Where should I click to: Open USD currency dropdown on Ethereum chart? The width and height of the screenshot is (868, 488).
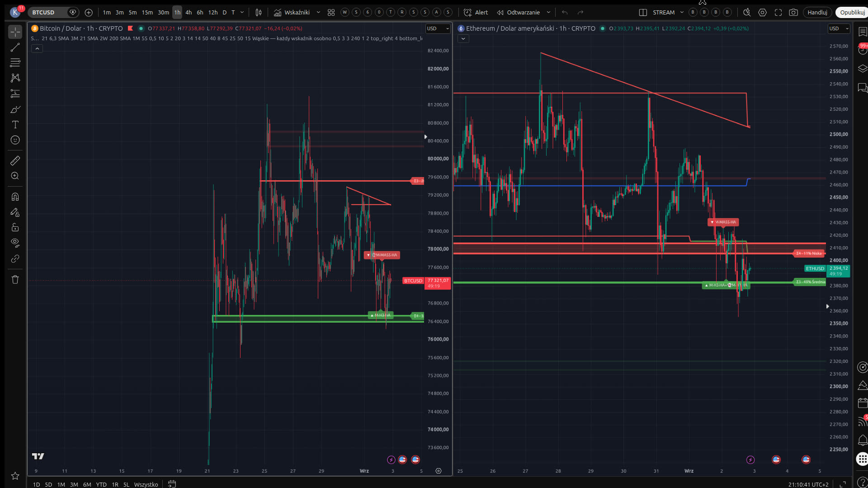pyautogui.click(x=840, y=28)
